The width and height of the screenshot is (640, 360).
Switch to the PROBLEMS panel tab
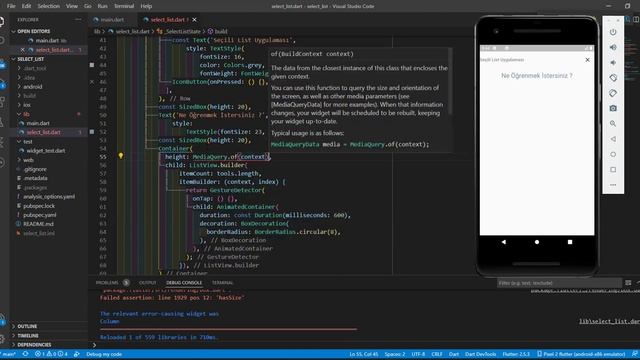(x=107, y=282)
